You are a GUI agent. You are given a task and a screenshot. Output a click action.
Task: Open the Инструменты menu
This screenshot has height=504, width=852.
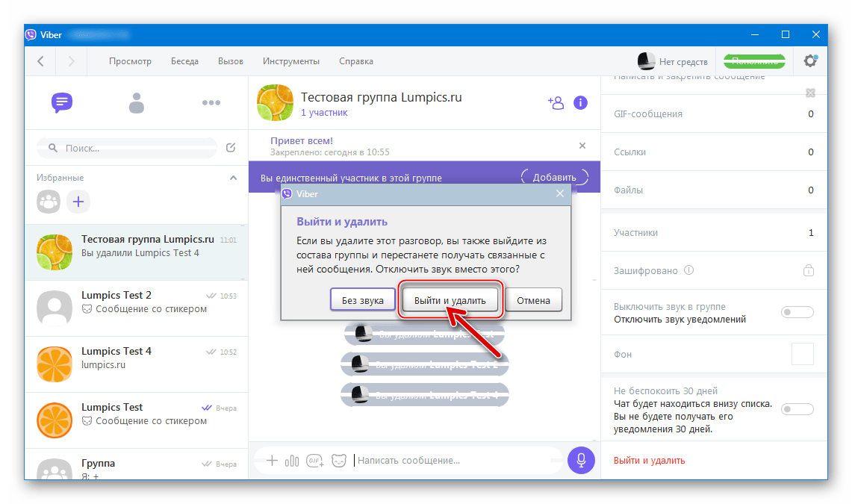coord(291,61)
